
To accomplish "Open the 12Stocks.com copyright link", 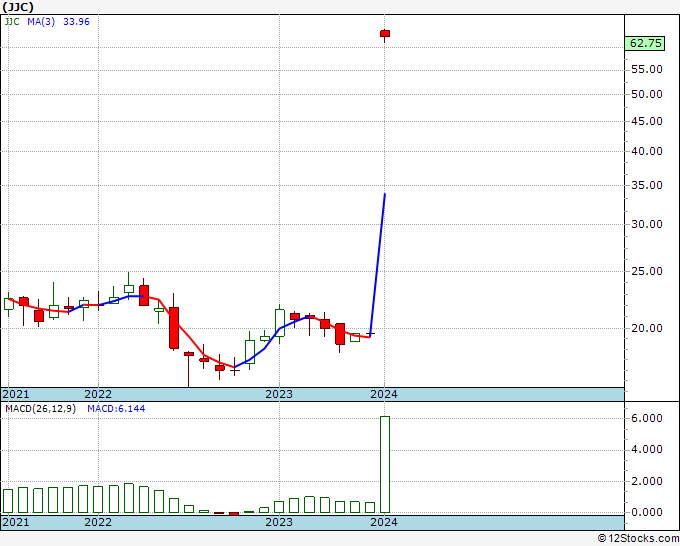I will 638,539.
